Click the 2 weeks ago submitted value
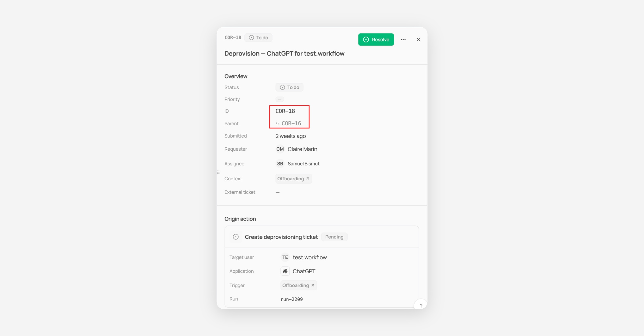 click(291, 136)
